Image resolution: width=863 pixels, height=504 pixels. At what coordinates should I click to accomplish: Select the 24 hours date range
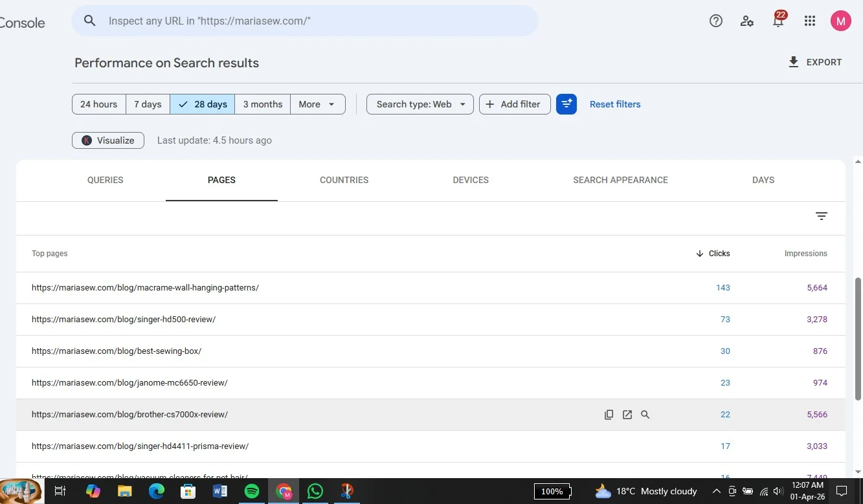(98, 104)
